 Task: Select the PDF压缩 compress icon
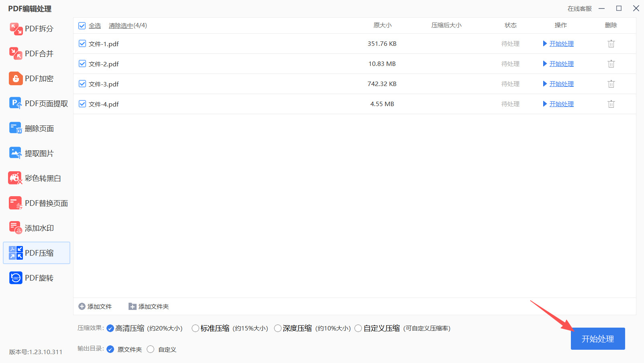pos(16,253)
